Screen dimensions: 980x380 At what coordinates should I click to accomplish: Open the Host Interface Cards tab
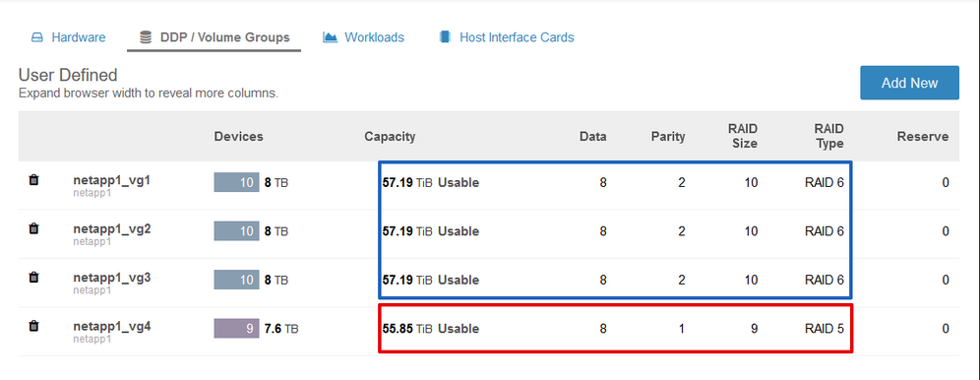(517, 37)
